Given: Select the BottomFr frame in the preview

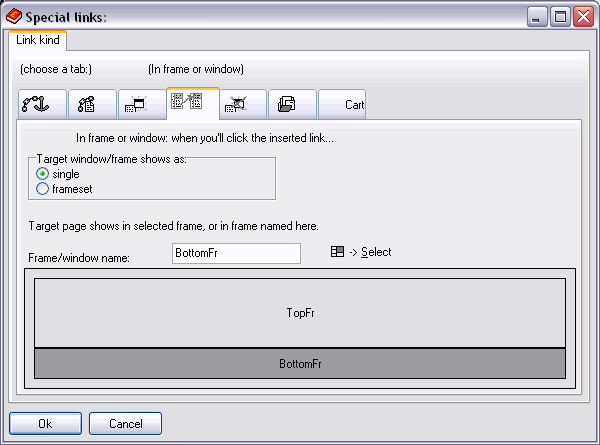Looking at the screenshot, I should click(300, 364).
